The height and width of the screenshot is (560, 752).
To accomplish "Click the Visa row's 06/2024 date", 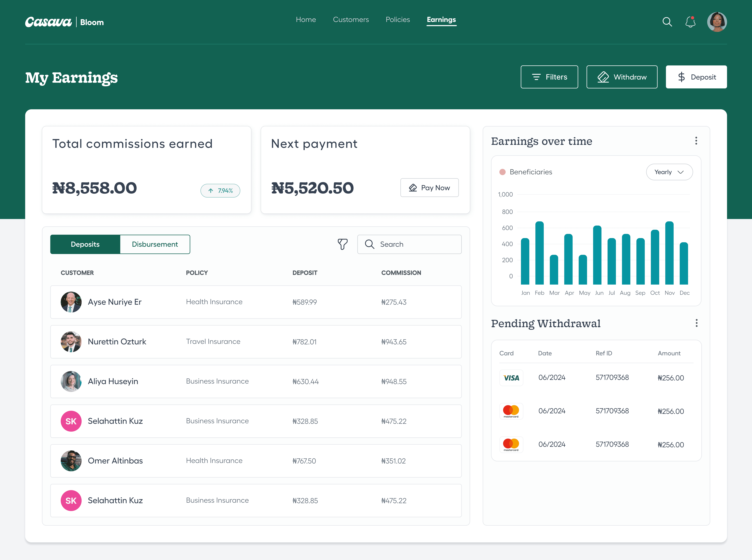I will (x=552, y=378).
